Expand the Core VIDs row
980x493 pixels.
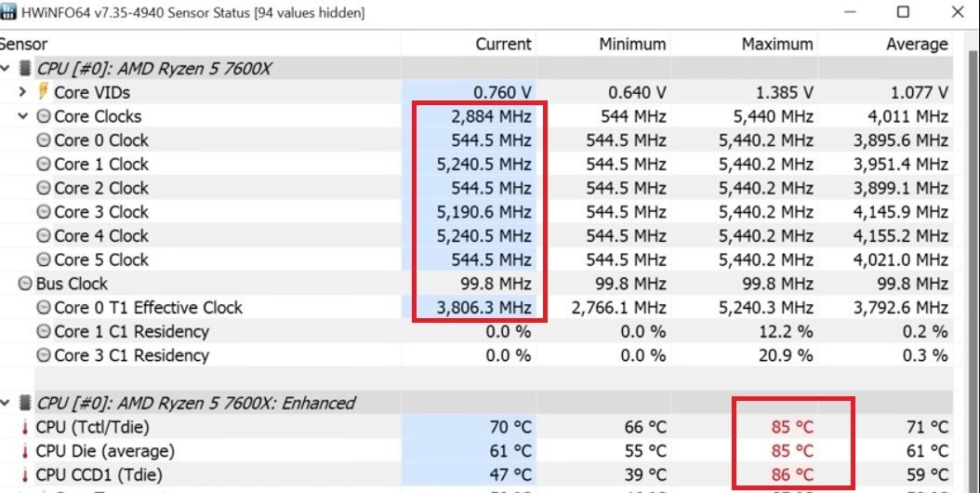click(22, 92)
